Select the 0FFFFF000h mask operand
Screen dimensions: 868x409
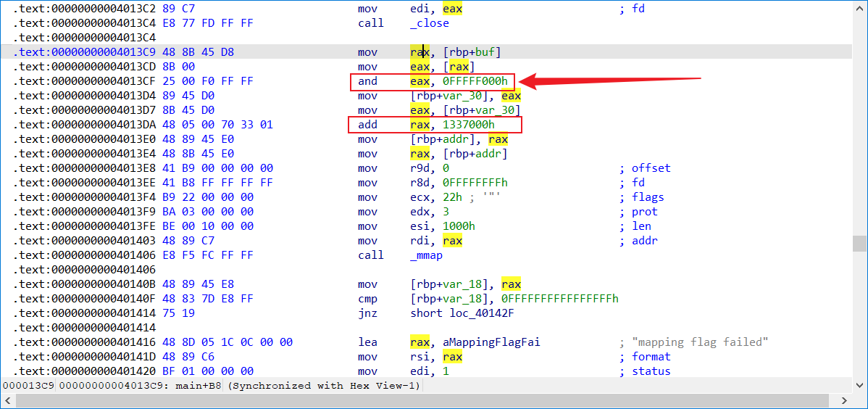[475, 81]
